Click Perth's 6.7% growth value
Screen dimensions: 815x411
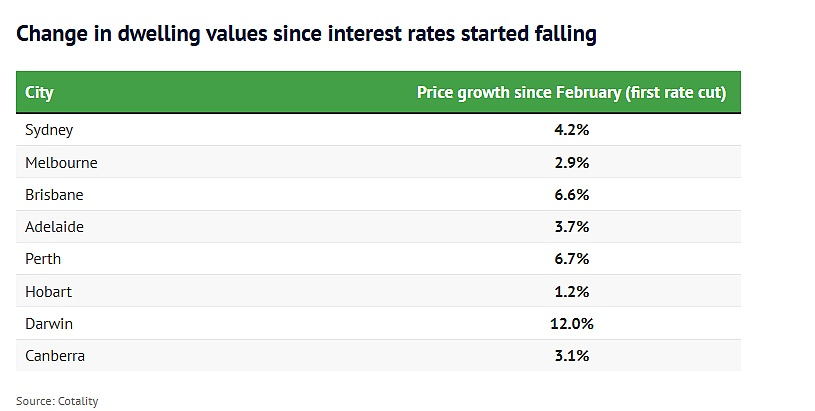point(572,259)
